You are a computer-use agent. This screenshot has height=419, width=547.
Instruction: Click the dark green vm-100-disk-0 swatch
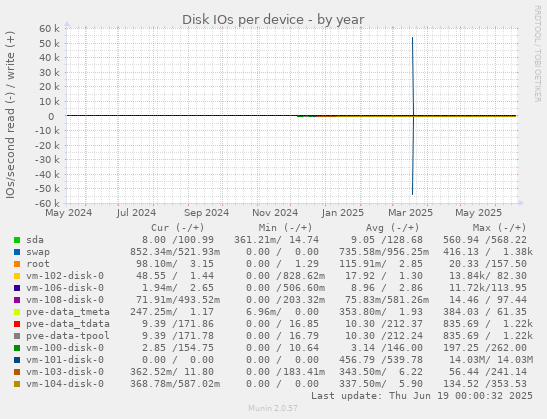(17, 348)
